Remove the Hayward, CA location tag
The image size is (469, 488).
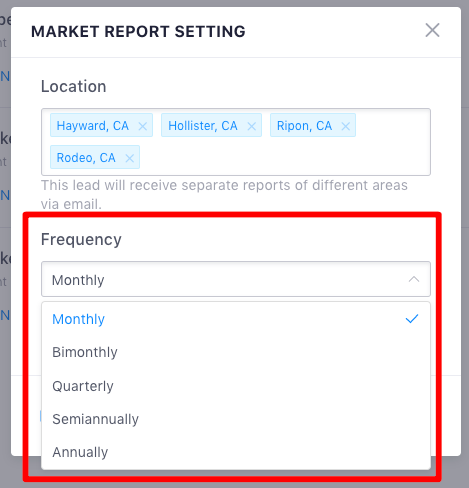point(143,126)
